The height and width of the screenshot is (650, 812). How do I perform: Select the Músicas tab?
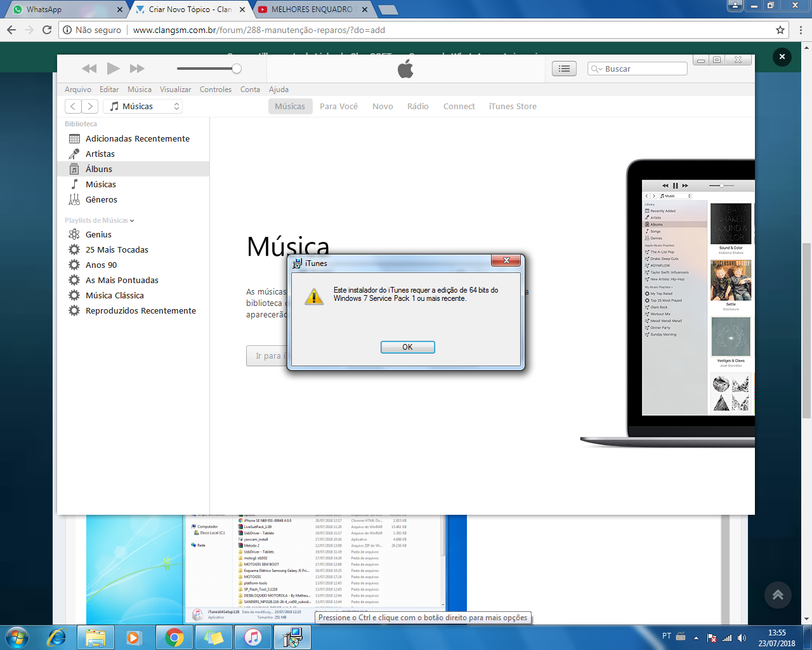pyautogui.click(x=290, y=106)
